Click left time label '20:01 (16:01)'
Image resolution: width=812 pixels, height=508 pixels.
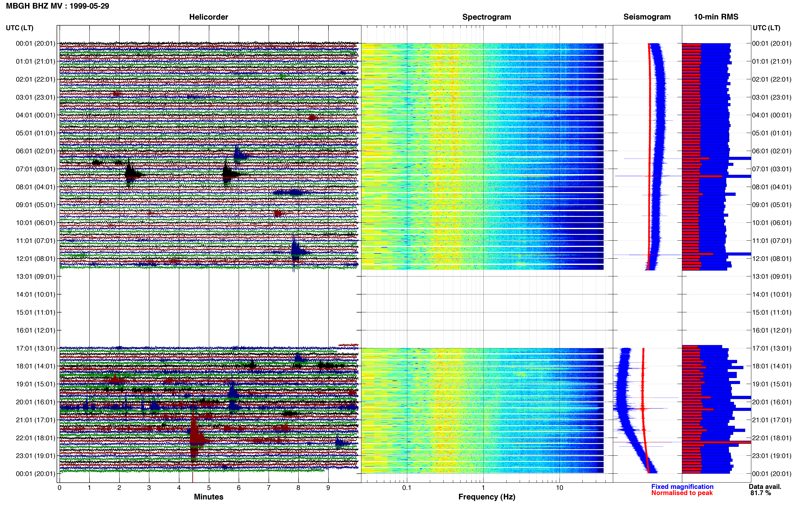[x=36, y=402]
